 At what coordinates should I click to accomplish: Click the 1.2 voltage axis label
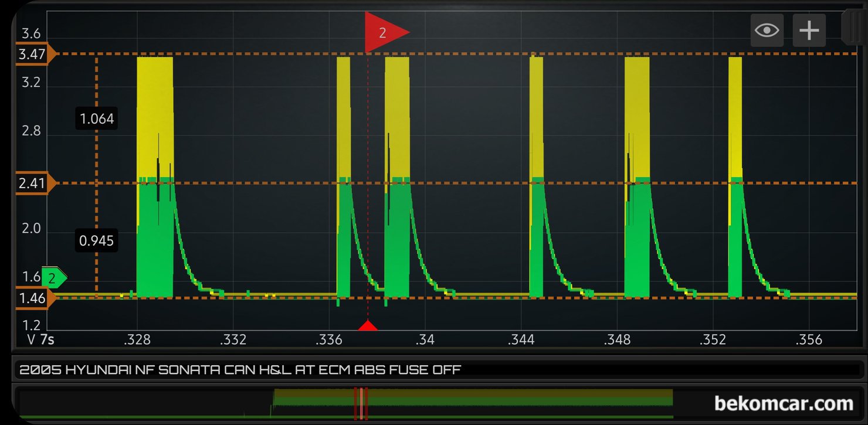(30, 325)
